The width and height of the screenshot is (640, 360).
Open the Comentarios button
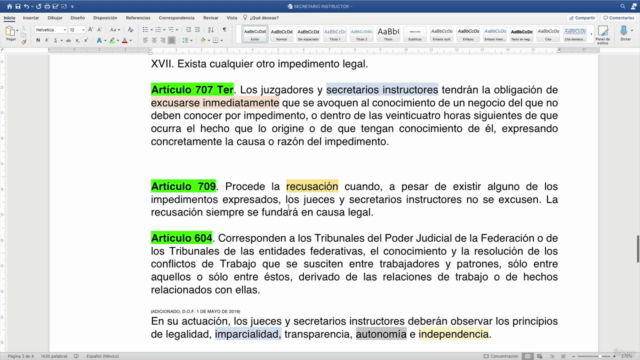pyautogui.click(x=619, y=18)
